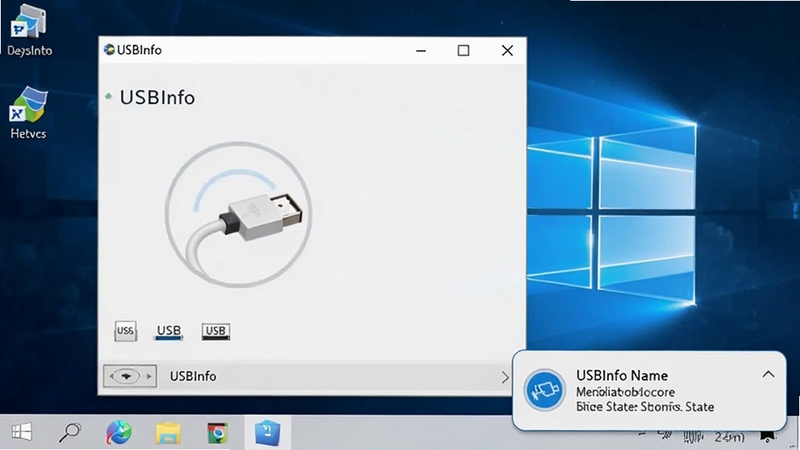Select the blue underlined USB tab
The width and height of the screenshot is (800, 450).
click(x=169, y=331)
